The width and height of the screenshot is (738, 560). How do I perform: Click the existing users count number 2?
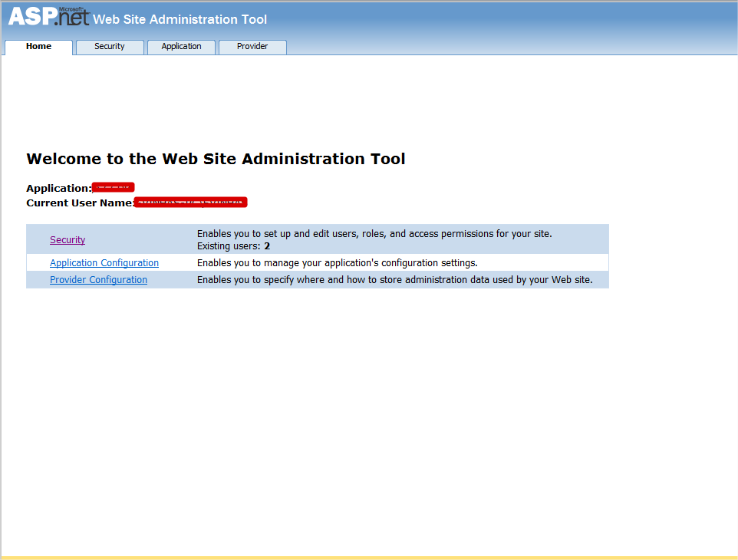(x=267, y=247)
